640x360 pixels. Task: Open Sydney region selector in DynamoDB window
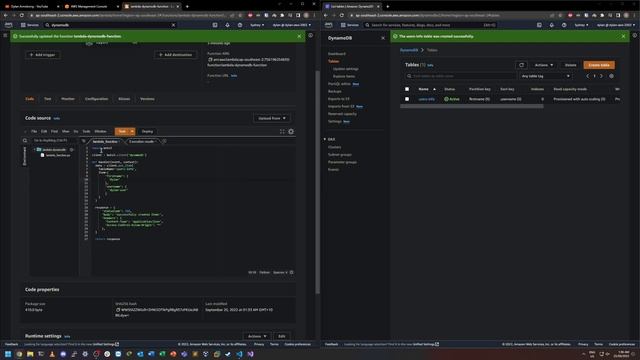pos(581,25)
